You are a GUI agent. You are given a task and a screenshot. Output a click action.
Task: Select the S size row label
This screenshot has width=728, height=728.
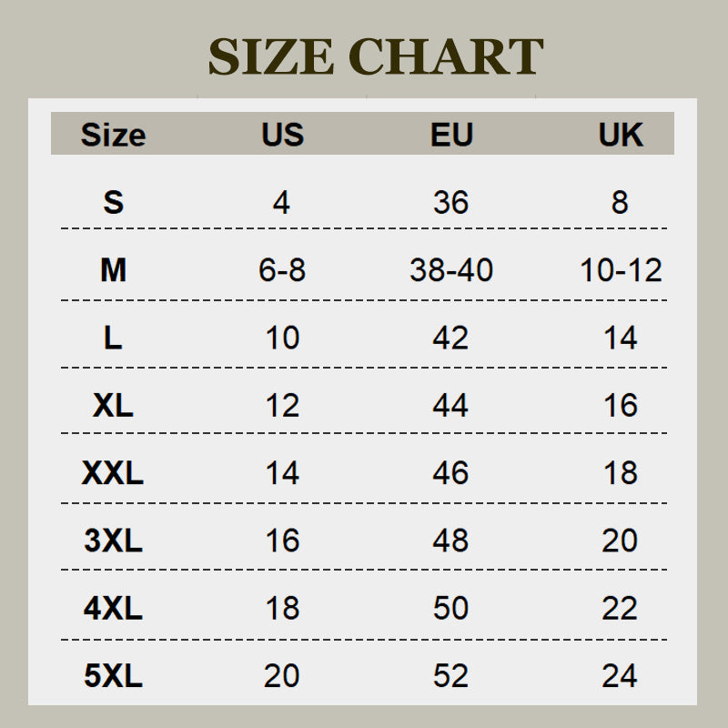(x=113, y=202)
